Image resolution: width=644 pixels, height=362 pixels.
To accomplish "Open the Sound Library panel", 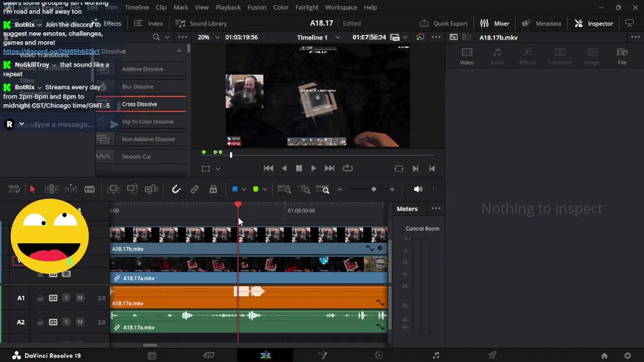I will click(x=201, y=23).
